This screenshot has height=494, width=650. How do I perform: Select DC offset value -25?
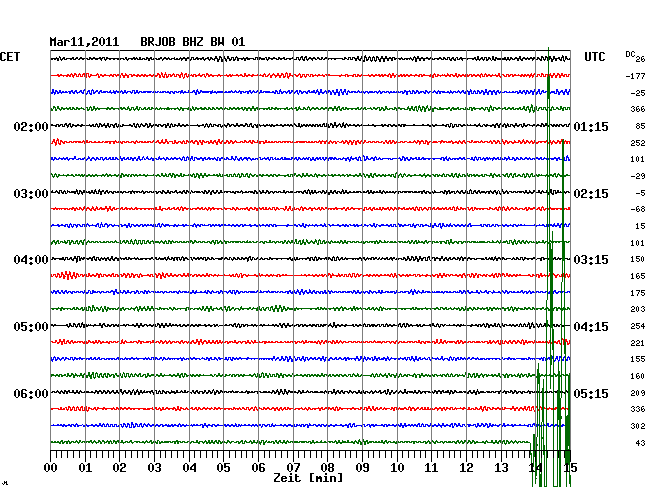[638, 93]
